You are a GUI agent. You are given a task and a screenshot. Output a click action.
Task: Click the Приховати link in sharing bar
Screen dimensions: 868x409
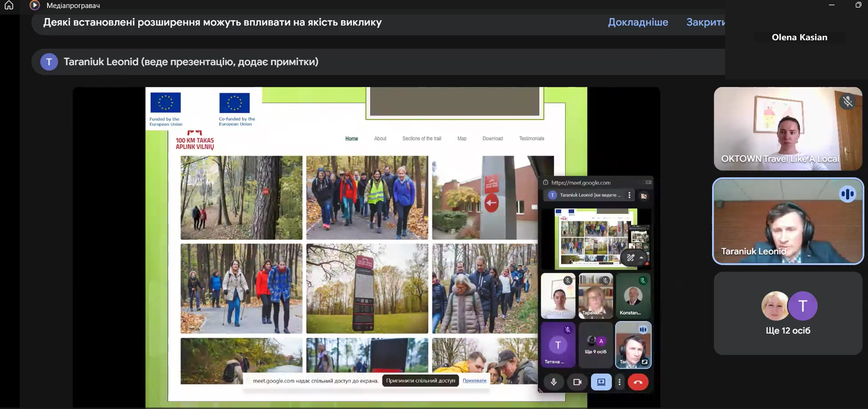click(x=474, y=381)
